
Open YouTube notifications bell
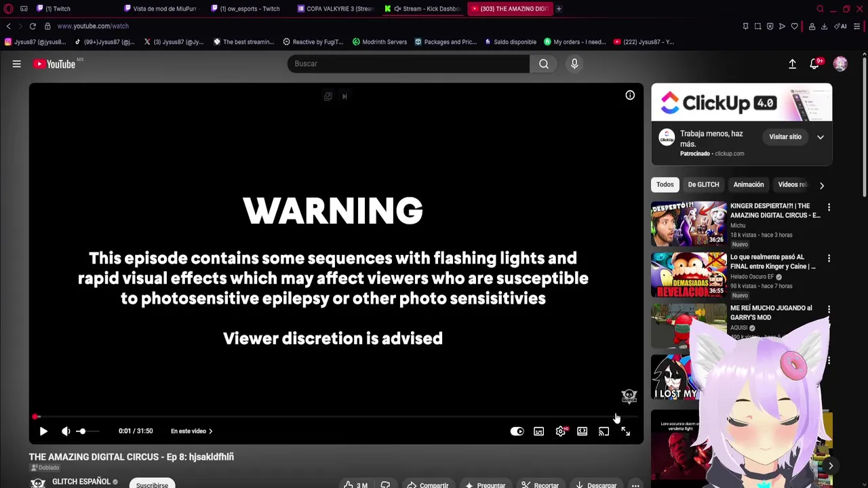(814, 64)
